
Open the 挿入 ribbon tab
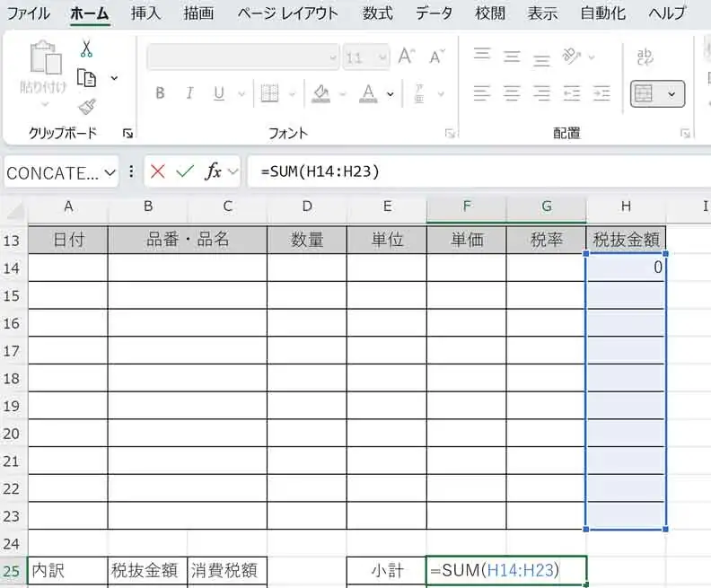pyautogui.click(x=145, y=13)
